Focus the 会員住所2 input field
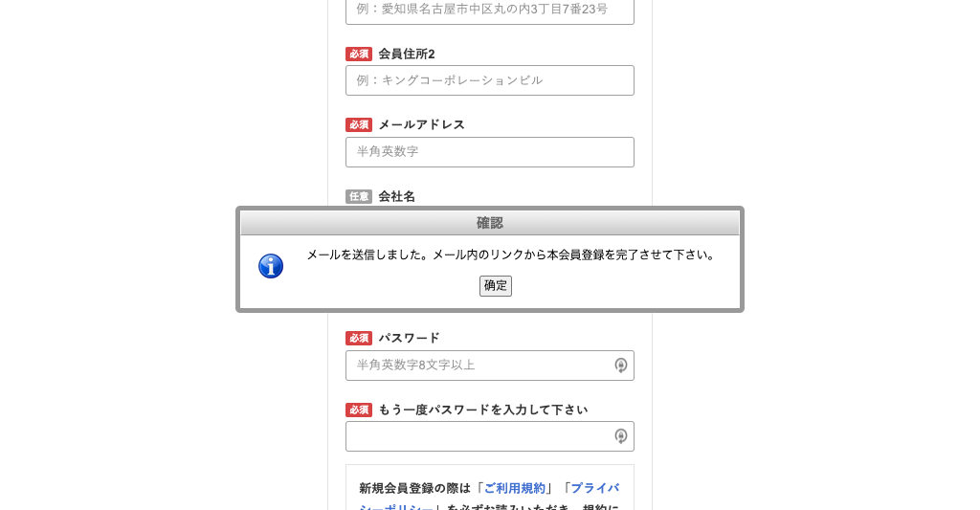980x510 pixels. pos(489,80)
